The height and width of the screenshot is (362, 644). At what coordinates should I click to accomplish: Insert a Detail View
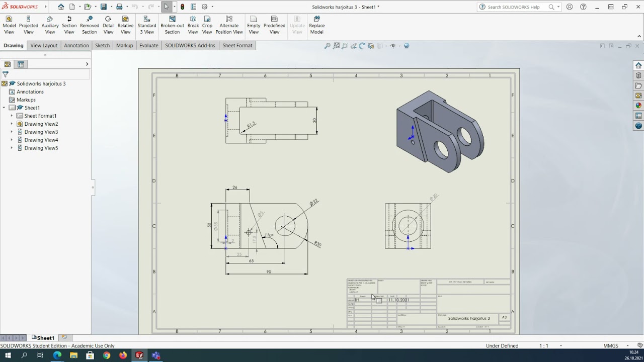108,25
